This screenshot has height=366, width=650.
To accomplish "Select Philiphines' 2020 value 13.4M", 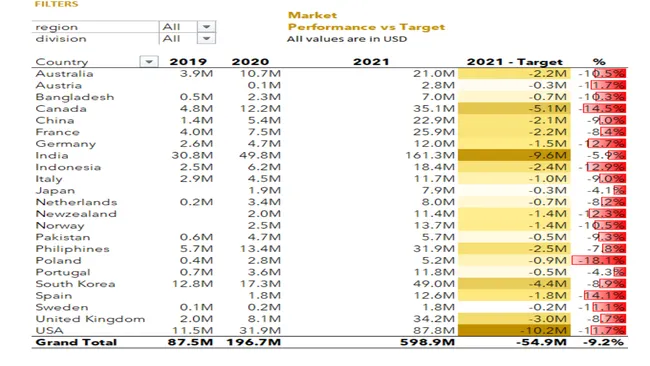I will 260,249.
